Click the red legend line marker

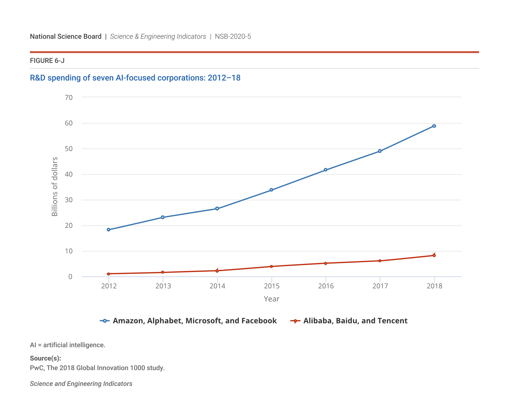pos(295,321)
